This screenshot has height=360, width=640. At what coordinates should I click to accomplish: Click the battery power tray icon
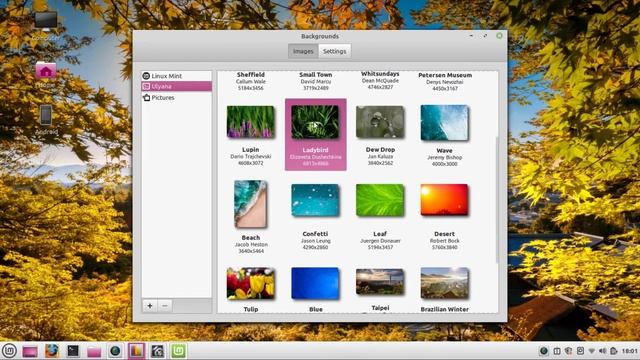613,351
